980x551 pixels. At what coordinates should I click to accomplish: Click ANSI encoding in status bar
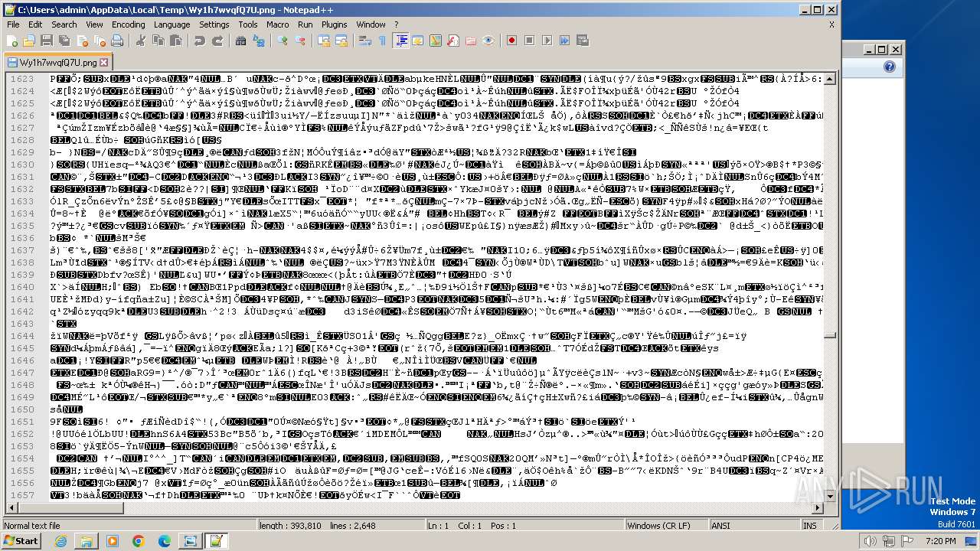click(x=754, y=526)
